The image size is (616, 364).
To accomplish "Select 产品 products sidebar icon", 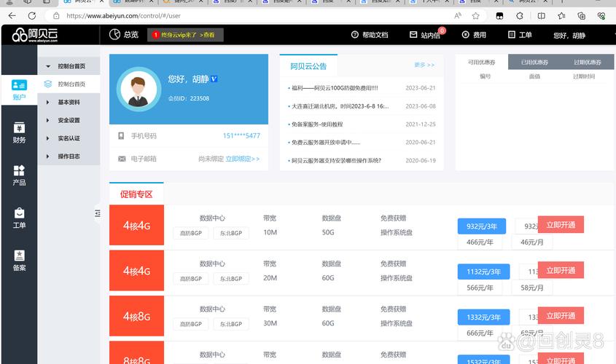I will point(19,175).
